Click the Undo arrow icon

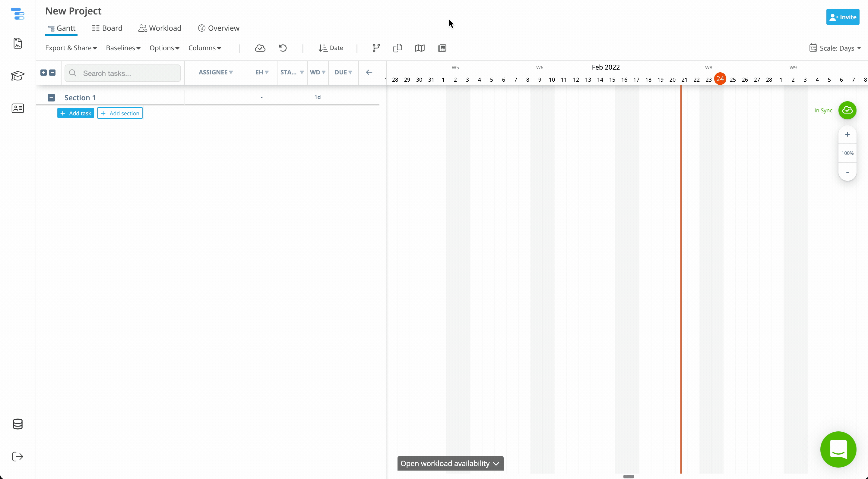pos(282,48)
